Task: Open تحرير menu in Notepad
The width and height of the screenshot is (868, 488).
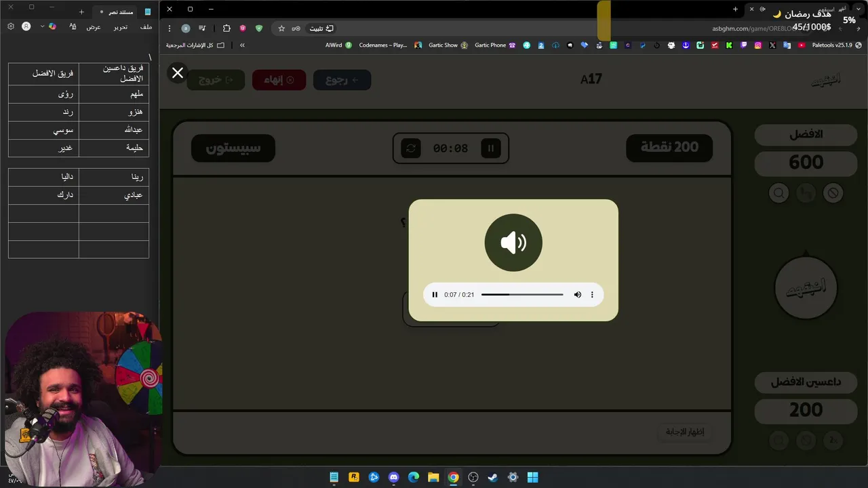Action: pyautogui.click(x=120, y=27)
